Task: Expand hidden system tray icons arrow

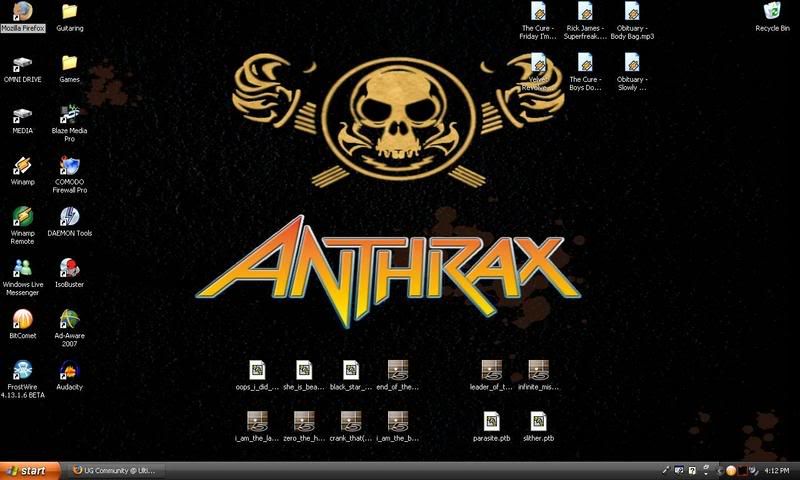Action: (x=720, y=470)
